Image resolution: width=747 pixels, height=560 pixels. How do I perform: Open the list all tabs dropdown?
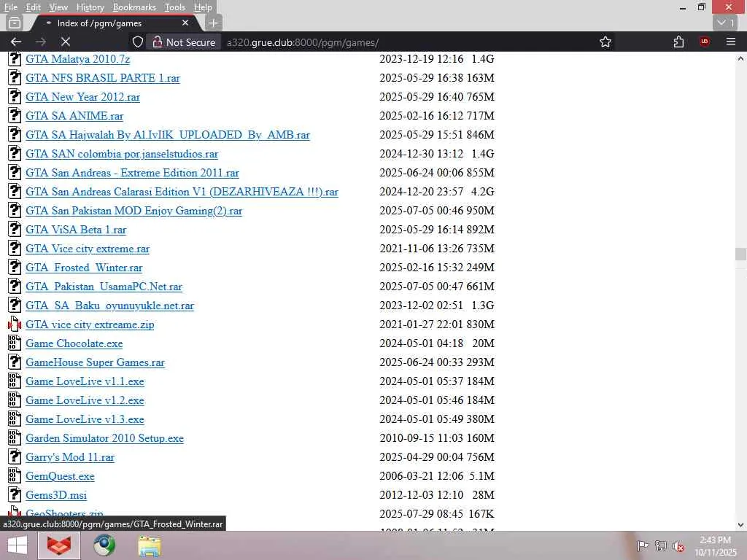point(727,23)
